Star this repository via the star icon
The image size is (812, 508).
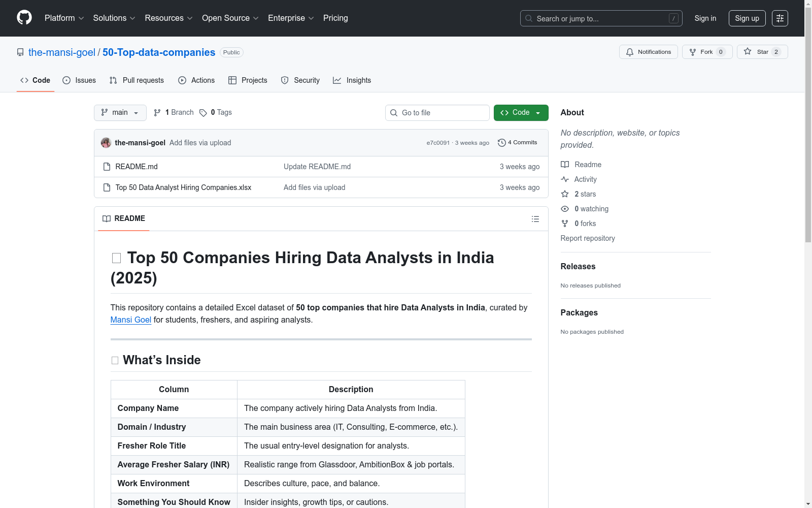[748, 51]
